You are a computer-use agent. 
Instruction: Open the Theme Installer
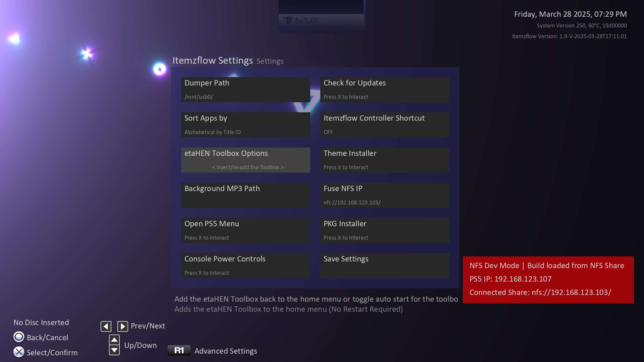385,160
